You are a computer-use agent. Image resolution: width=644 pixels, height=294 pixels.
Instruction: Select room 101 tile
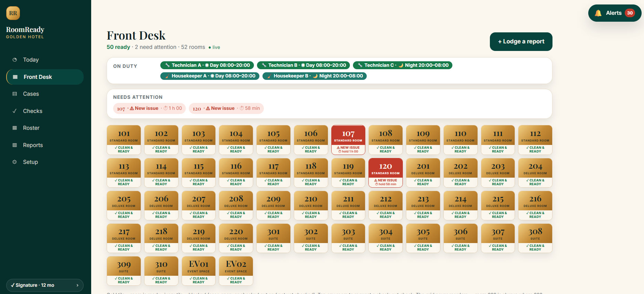(124, 140)
